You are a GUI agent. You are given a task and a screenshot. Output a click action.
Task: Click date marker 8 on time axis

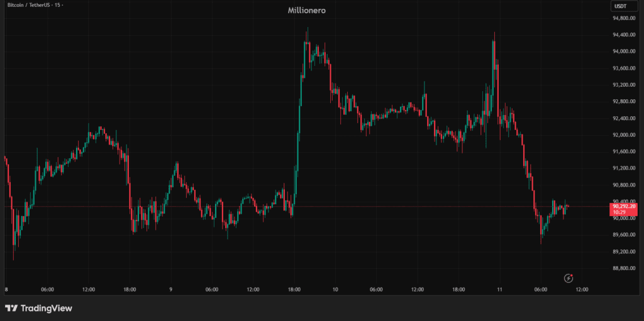pyautogui.click(x=6, y=290)
